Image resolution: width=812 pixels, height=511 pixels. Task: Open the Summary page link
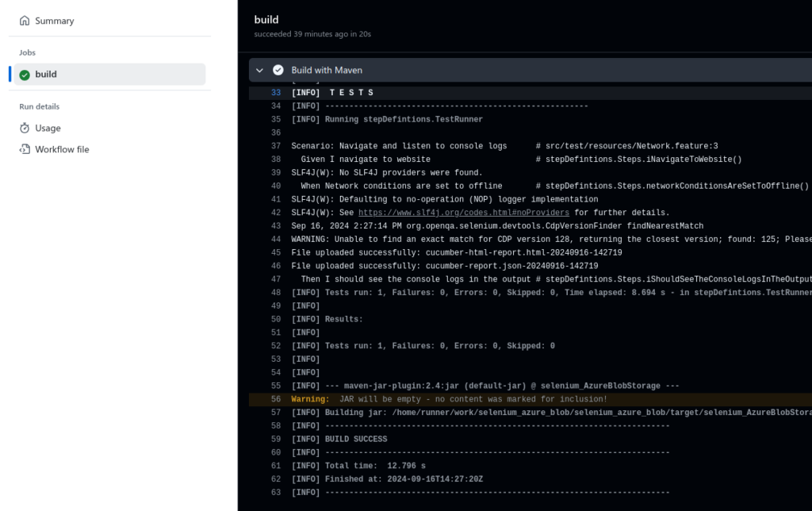pos(54,21)
